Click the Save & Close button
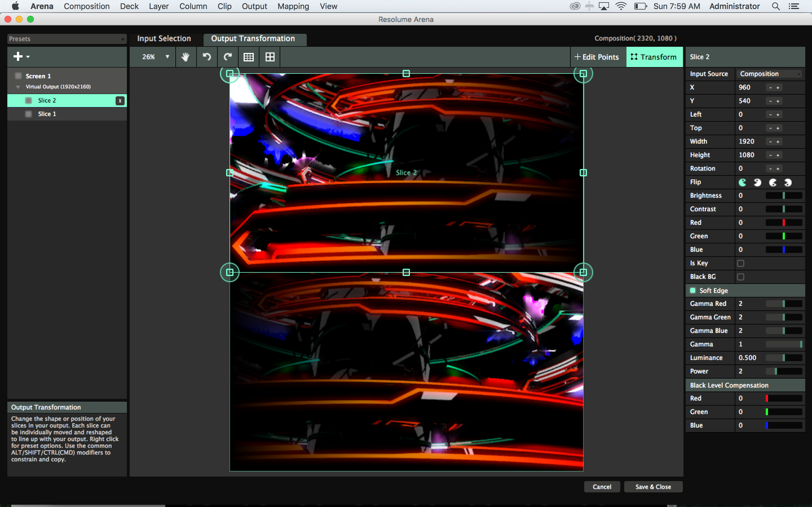Image resolution: width=812 pixels, height=507 pixels. tap(653, 486)
